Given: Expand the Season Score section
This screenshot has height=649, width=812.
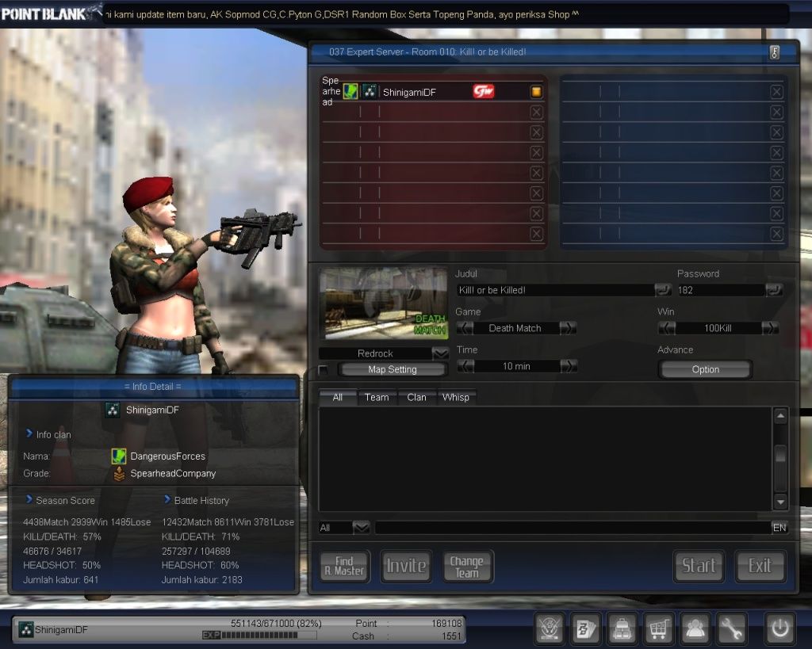Looking at the screenshot, I should (29, 499).
